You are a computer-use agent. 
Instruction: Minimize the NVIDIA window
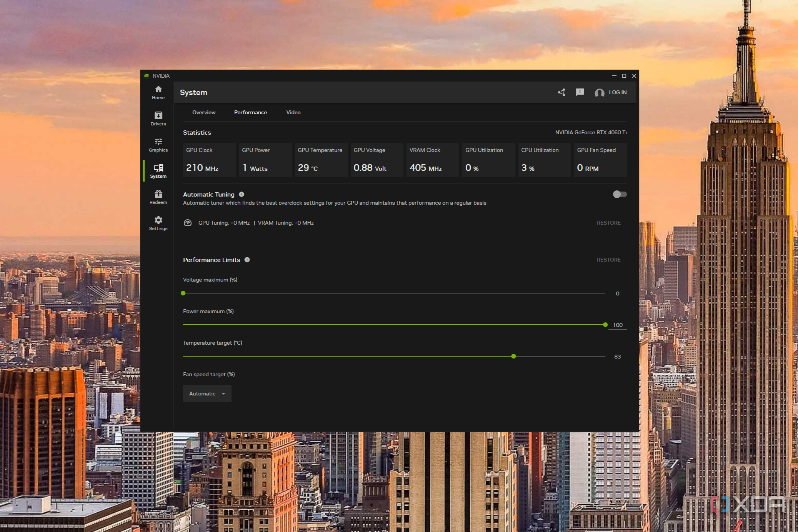point(614,76)
